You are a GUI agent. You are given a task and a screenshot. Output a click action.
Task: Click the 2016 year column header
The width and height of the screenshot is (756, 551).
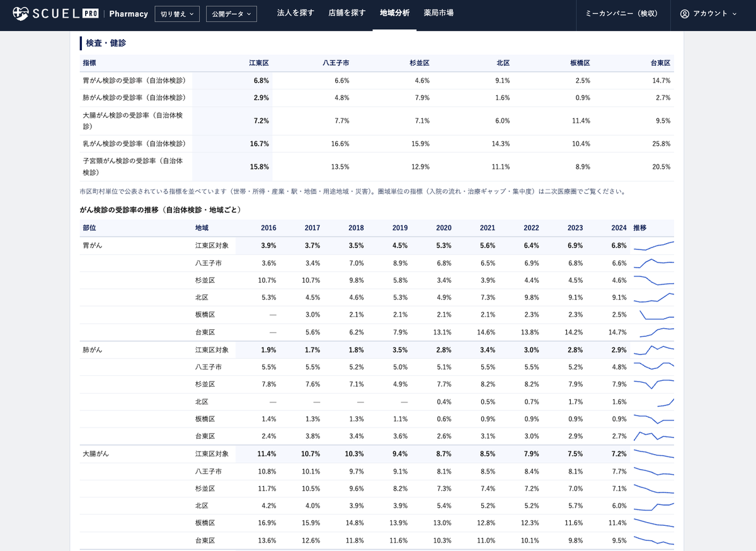tap(268, 228)
